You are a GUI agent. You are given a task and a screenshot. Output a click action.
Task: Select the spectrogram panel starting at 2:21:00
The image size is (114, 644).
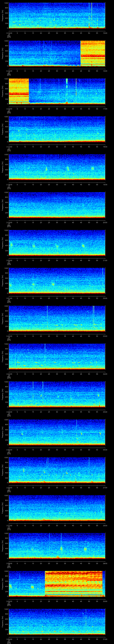57,280
